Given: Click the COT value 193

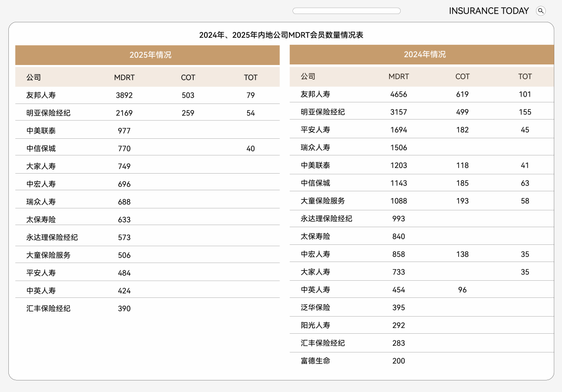Looking at the screenshot, I should pos(463,201).
